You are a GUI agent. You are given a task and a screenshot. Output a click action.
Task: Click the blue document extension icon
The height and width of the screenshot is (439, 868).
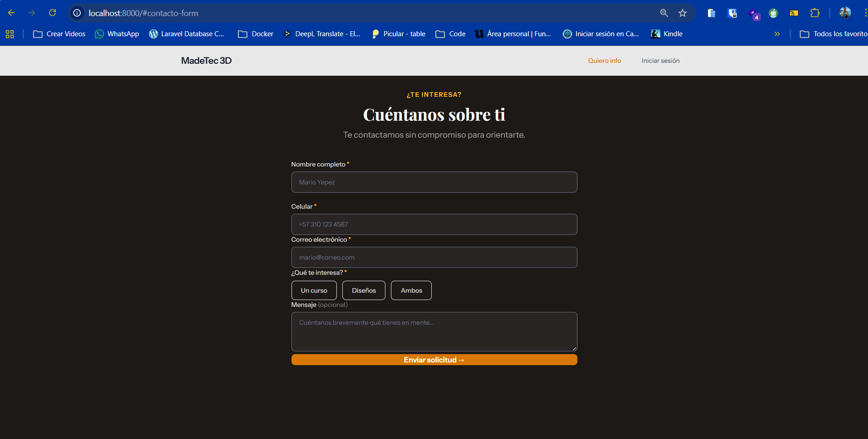[x=711, y=13]
